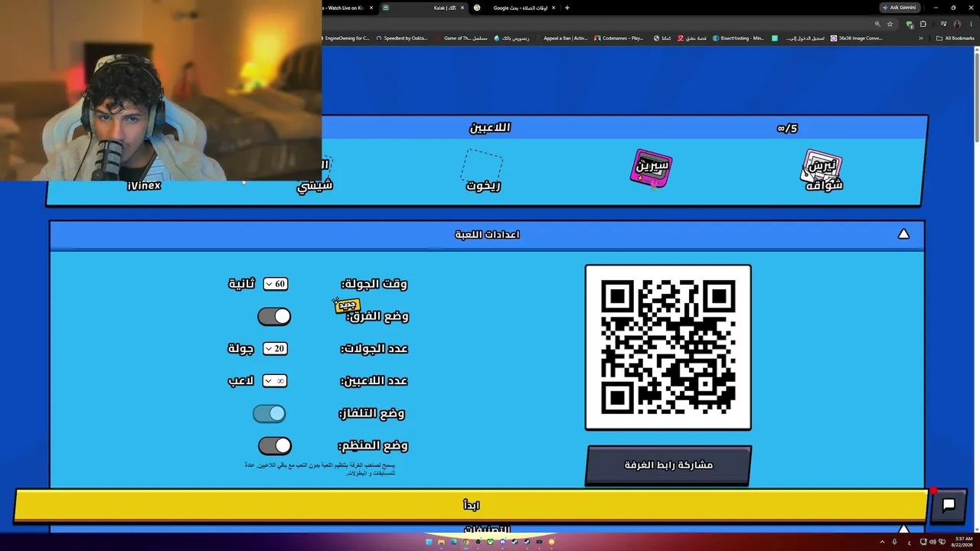Click the شواقه player avatar

(822, 166)
